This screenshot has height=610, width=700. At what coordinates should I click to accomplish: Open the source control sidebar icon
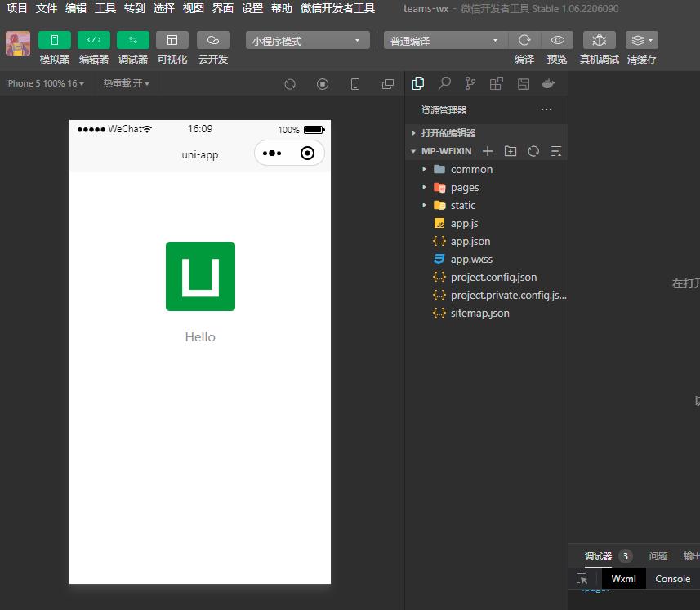(x=470, y=83)
